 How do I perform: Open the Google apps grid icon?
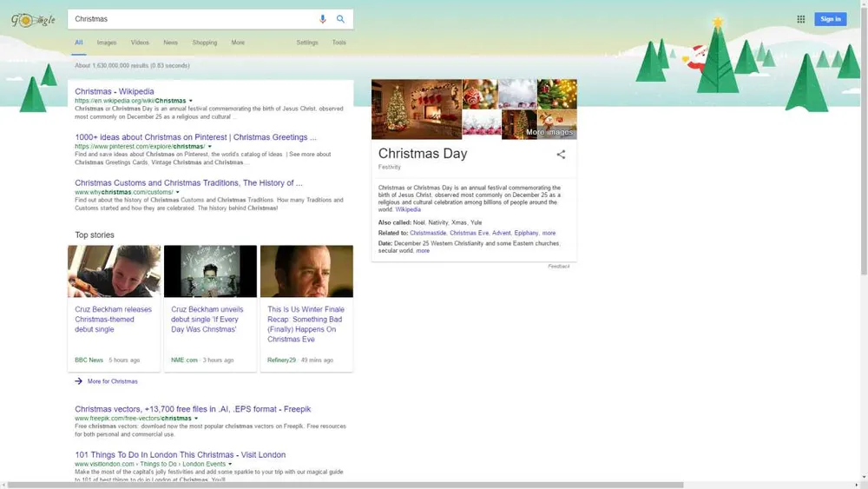[800, 19]
